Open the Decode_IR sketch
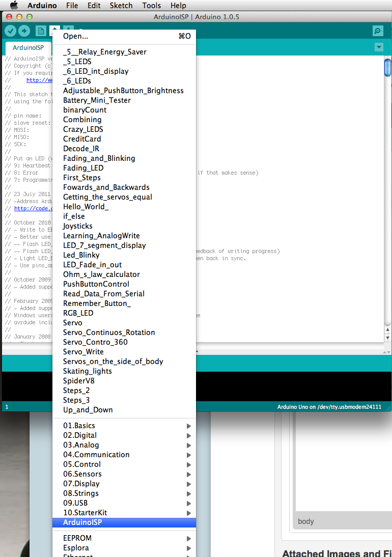 (124, 149)
